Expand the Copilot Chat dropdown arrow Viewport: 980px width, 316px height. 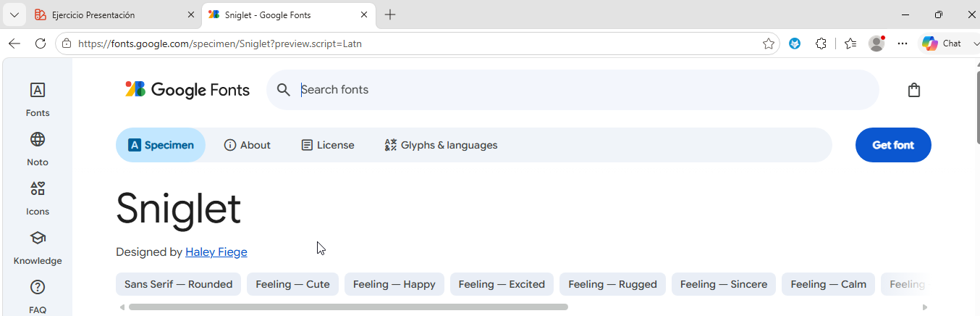[975, 43]
